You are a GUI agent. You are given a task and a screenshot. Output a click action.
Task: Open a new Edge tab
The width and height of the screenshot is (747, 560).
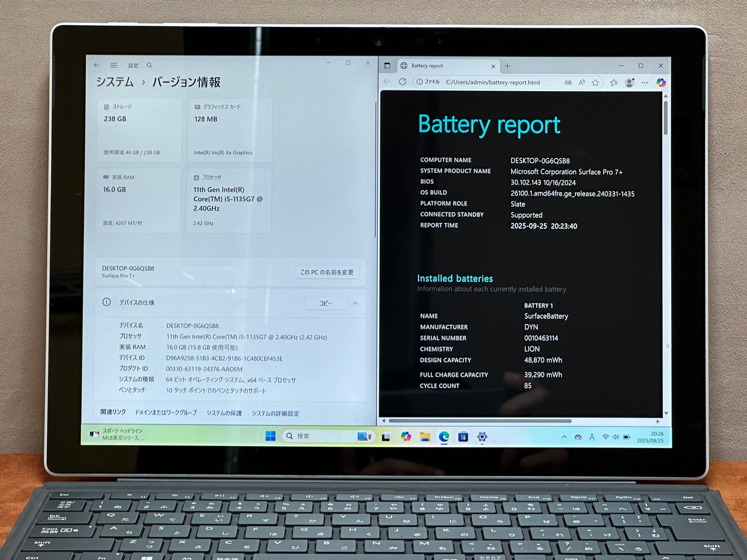(x=508, y=66)
